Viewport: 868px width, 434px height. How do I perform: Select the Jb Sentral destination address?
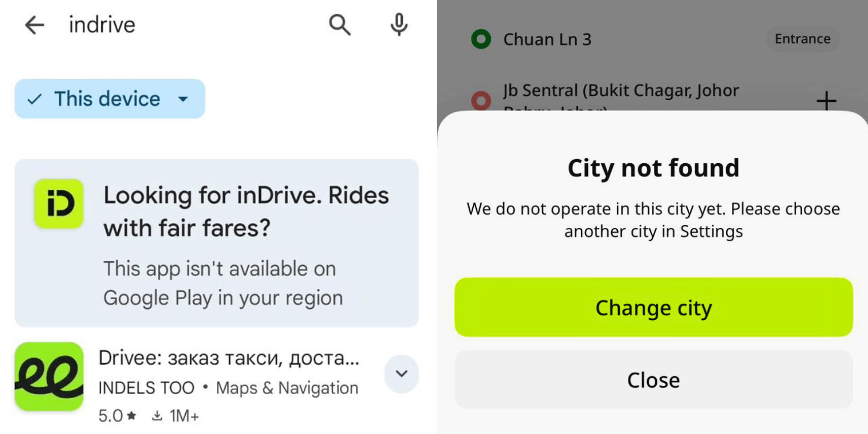[621, 91]
